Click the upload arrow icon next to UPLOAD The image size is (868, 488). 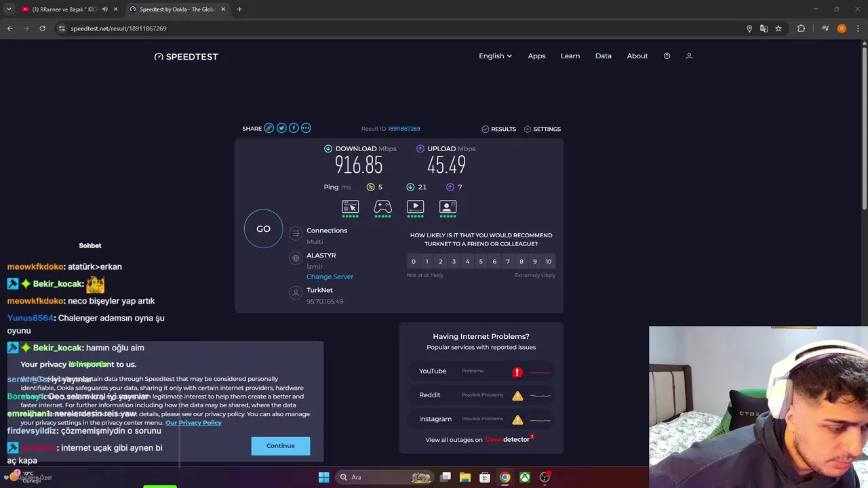click(420, 148)
